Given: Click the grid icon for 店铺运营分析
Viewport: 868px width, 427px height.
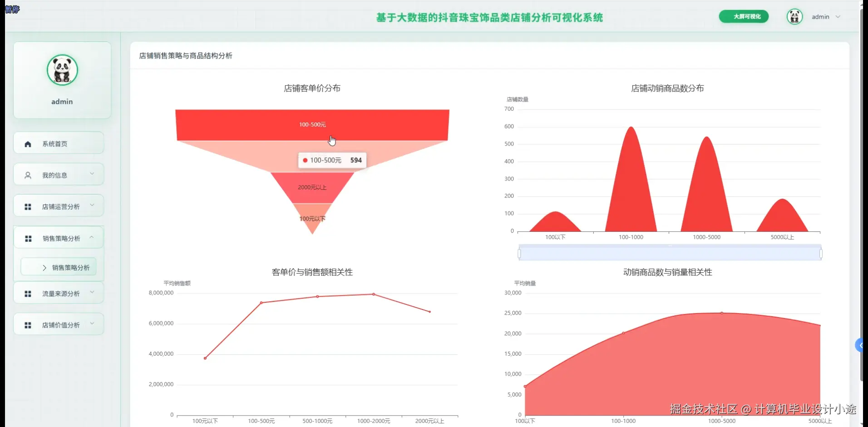Looking at the screenshot, I should [28, 206].
